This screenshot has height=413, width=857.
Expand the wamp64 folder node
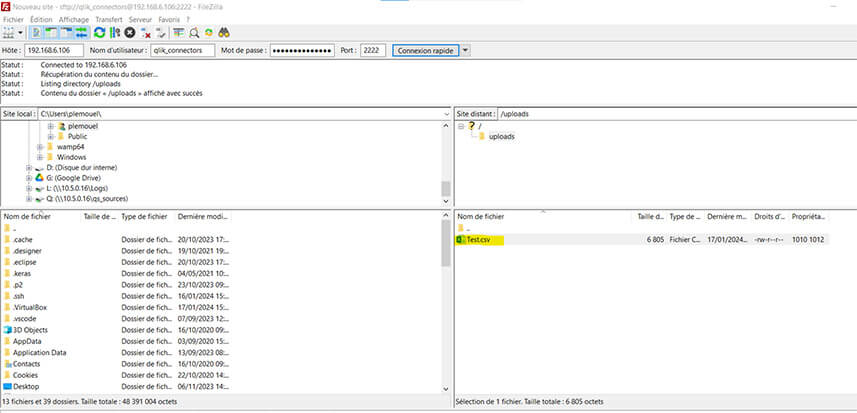(x=40, y=147)
